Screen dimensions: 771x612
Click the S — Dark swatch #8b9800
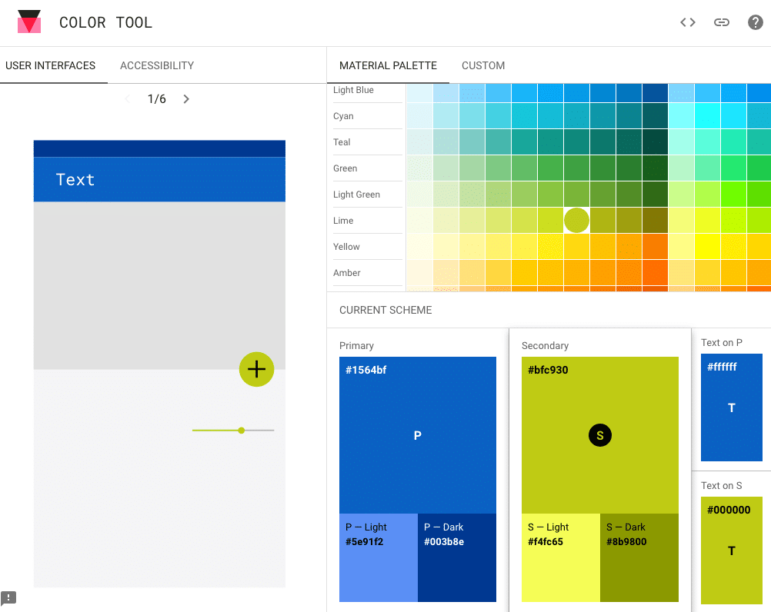coord(639,557)
